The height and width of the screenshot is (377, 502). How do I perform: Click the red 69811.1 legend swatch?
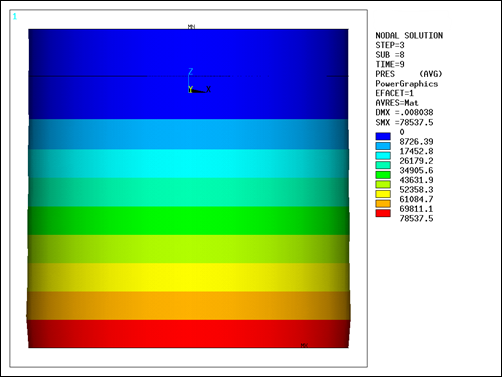383,213
